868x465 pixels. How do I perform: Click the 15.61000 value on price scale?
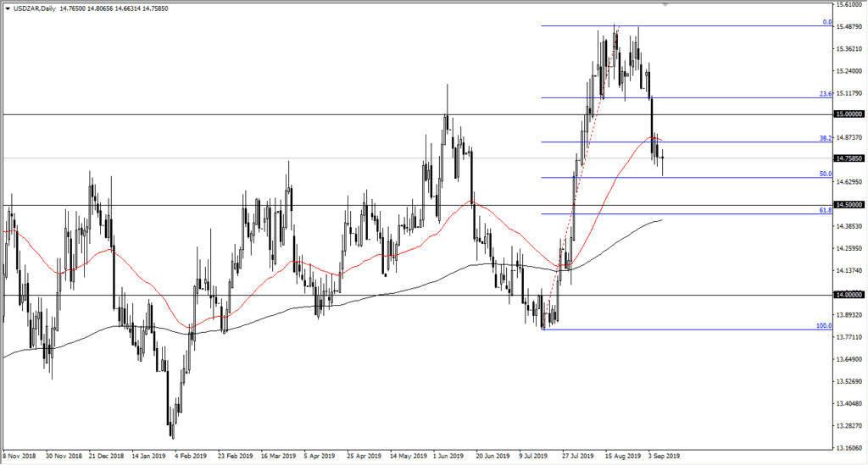coord(850,4)
